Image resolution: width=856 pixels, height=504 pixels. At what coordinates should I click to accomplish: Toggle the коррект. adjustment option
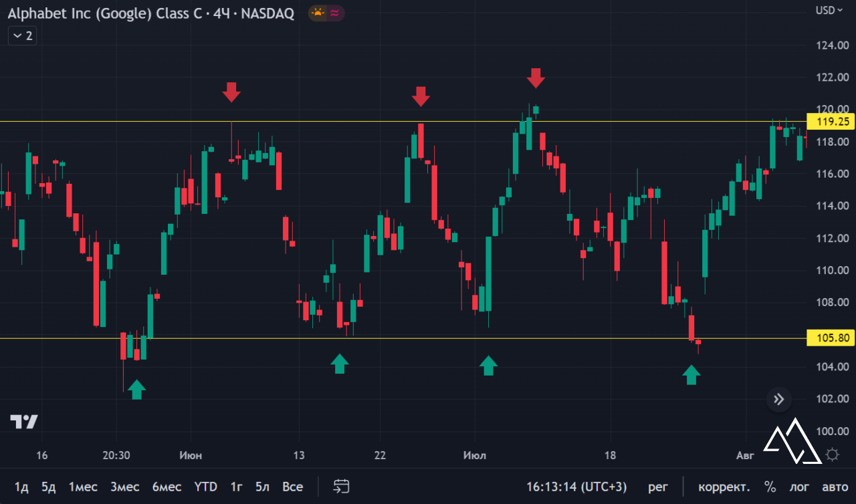click(x=724, y=487)
